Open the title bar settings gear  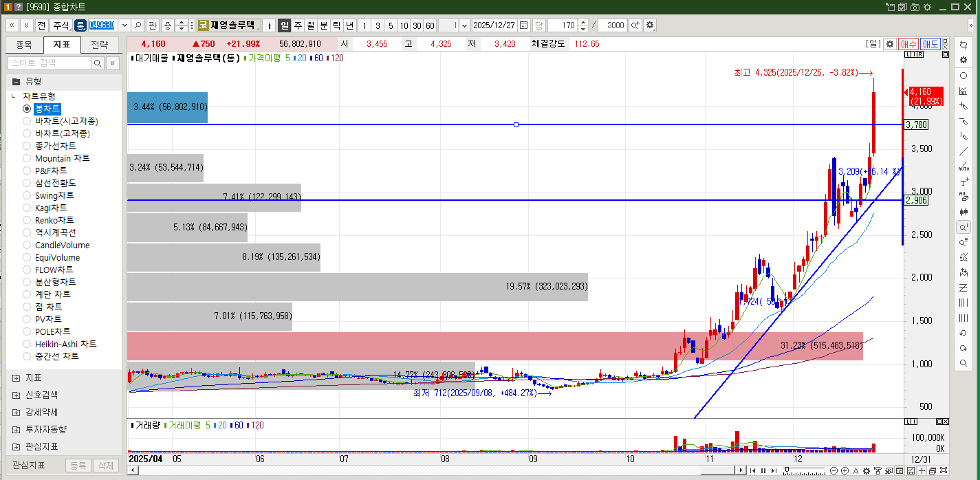tap(926, 7)
